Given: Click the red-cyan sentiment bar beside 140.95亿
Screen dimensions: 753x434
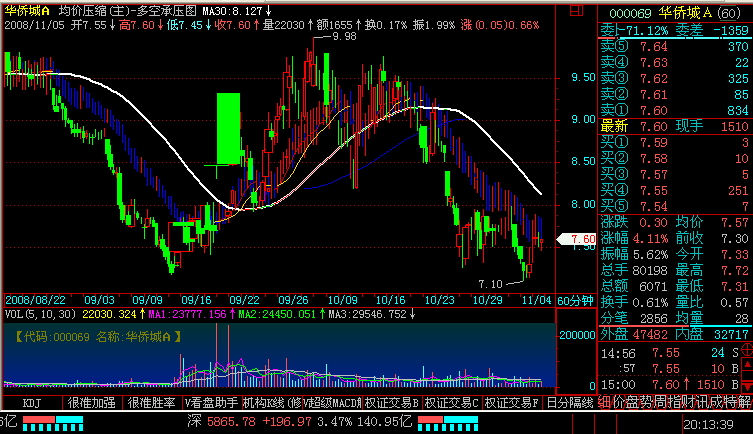Looking at the screenshot, I should coord(448,423).
